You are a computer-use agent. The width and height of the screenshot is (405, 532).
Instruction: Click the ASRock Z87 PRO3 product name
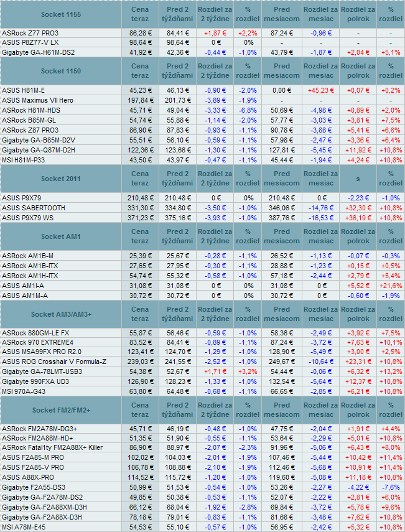click(x=30, y=130)
